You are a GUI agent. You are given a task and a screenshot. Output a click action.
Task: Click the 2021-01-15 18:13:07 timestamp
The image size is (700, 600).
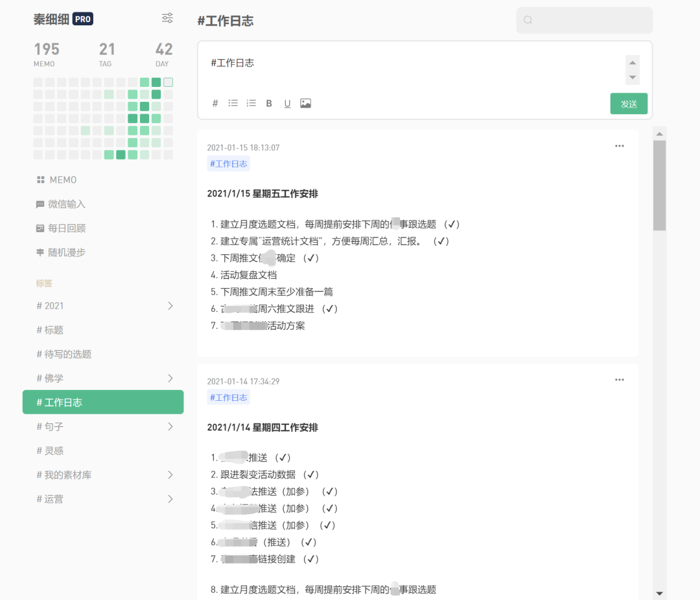point(243,147)
